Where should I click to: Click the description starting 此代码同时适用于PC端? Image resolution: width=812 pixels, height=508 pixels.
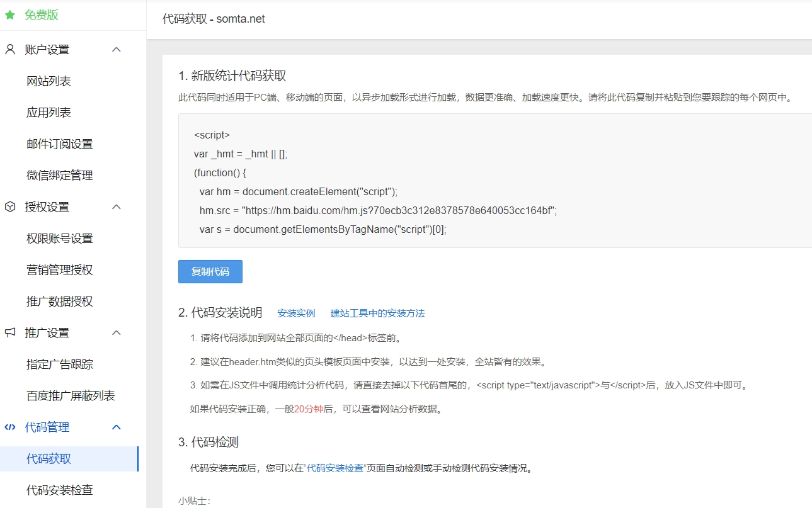coord(486,98)
